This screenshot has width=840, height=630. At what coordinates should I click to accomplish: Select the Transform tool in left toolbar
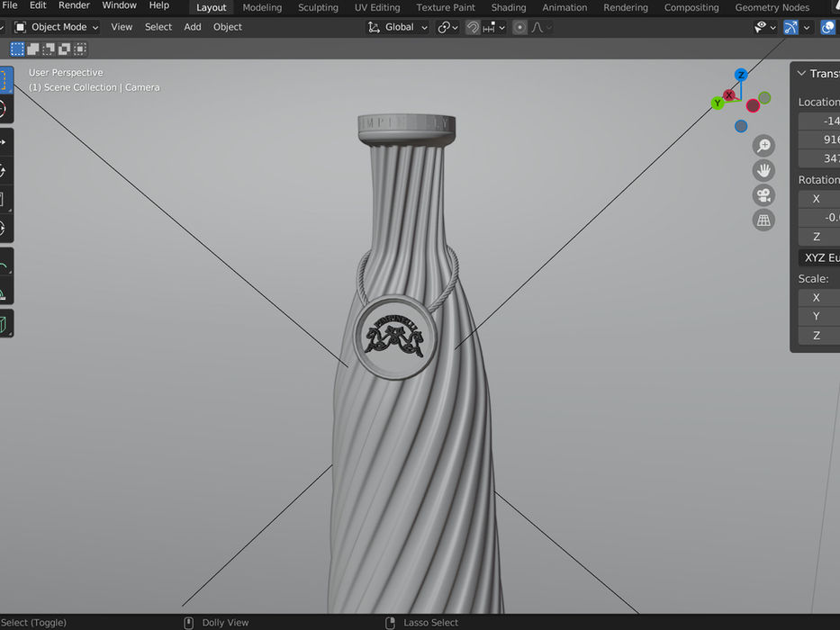pyautogui.click(x=5, y=229)
